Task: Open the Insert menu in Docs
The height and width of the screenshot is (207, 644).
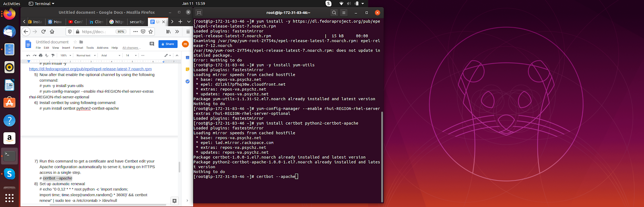Action: click(66, 48)
